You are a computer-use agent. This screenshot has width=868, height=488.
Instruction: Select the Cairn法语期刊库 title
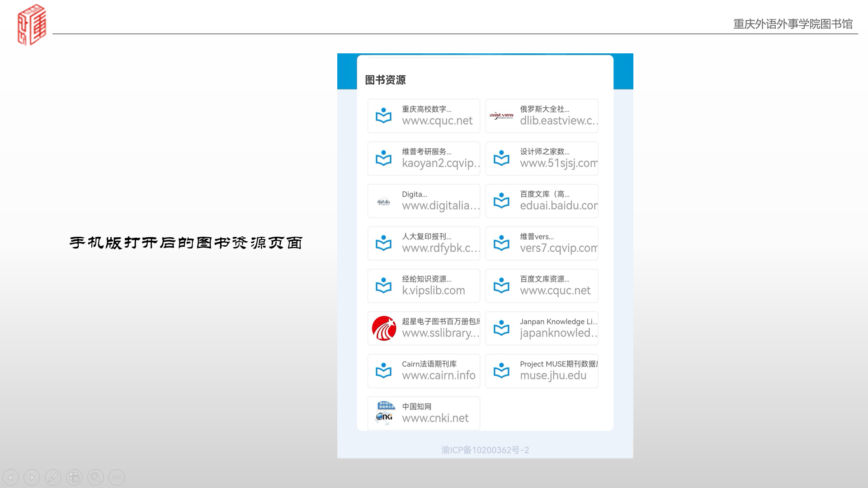[x=429, y=364]
